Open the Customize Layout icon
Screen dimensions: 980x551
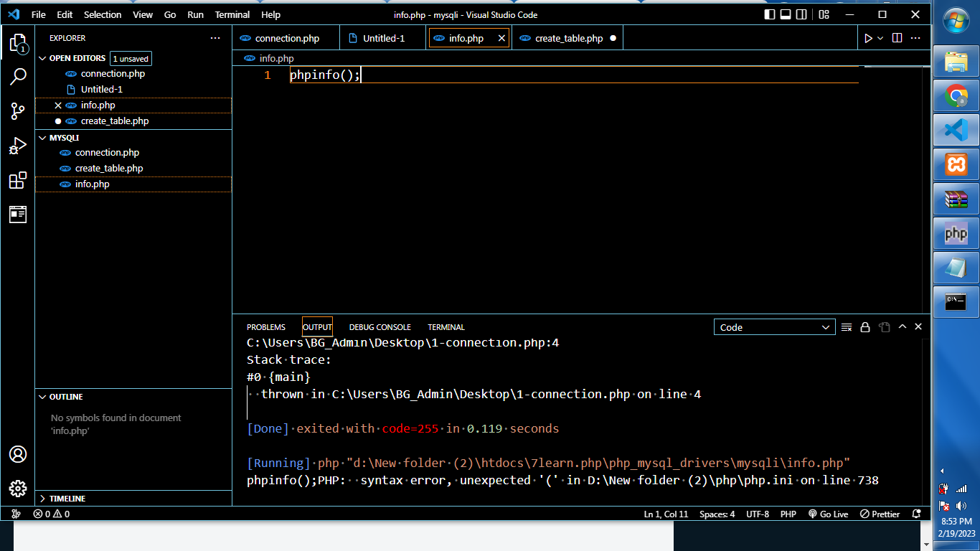[x=824, y=14]
